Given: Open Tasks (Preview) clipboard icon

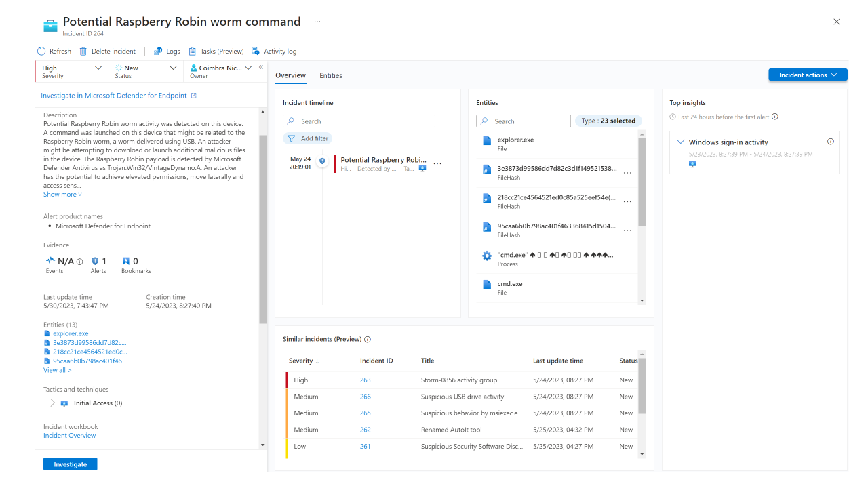Looking at the screenshot, I should click(193, 52).
